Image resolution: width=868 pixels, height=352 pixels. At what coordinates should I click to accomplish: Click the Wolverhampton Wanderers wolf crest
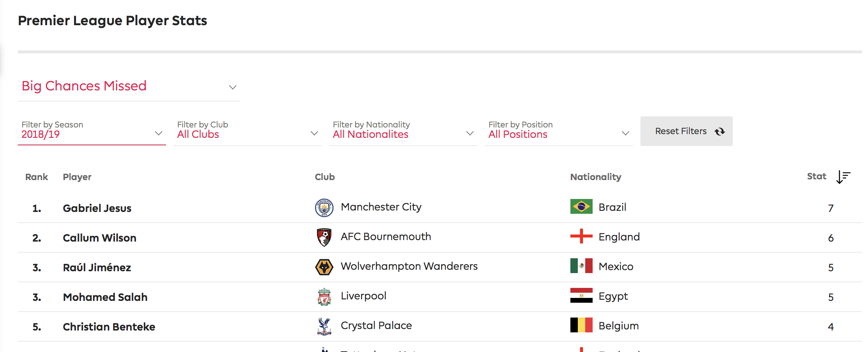point(324,267)
